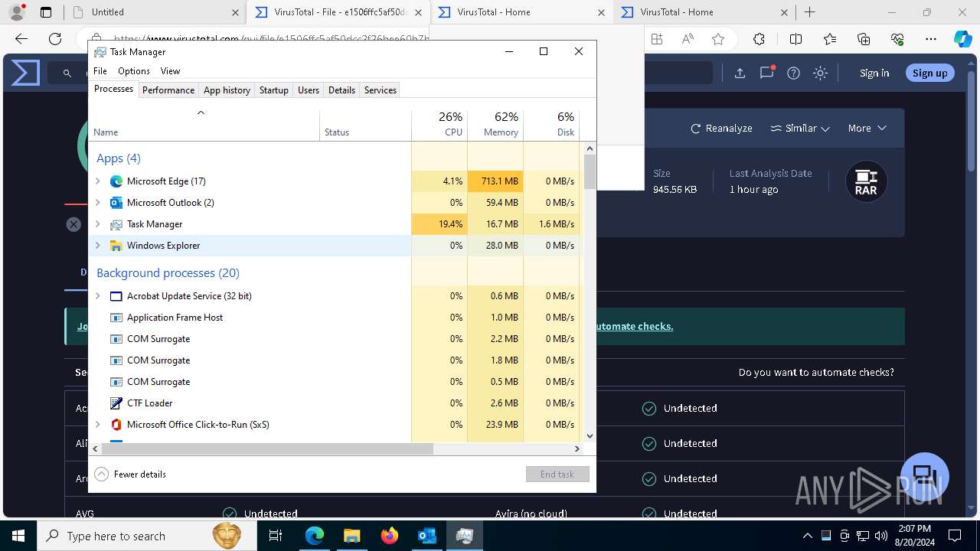This screenshot has height=551, width=980.
Task: Open the taskbar clock showing 2:07 PM
Action: pos(913,536)
